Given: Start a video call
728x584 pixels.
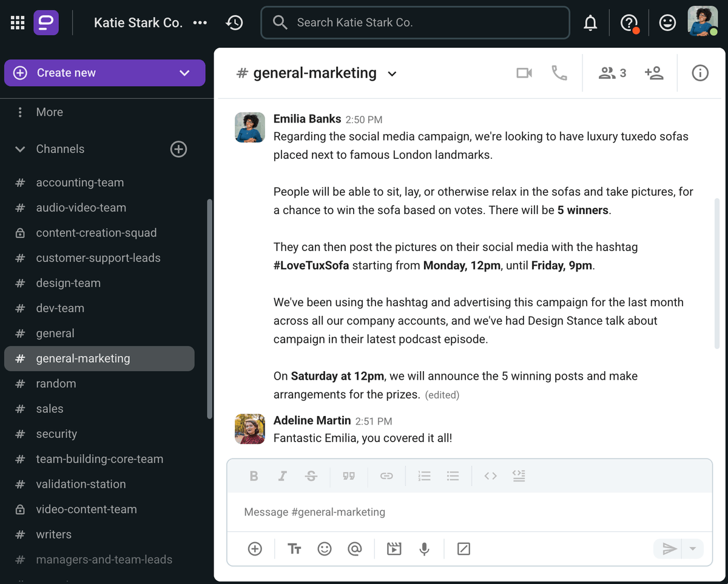Looking at the screenshot, I should pos(524,73).
